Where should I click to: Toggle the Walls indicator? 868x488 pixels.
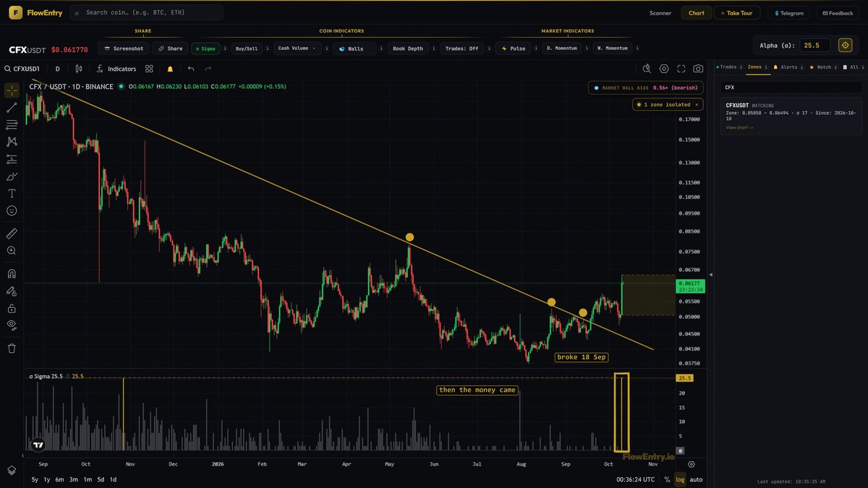click(354, 48)
